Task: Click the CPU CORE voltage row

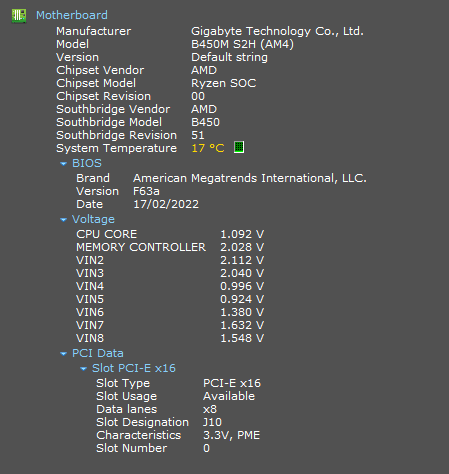Action: [x=170, y=234]
